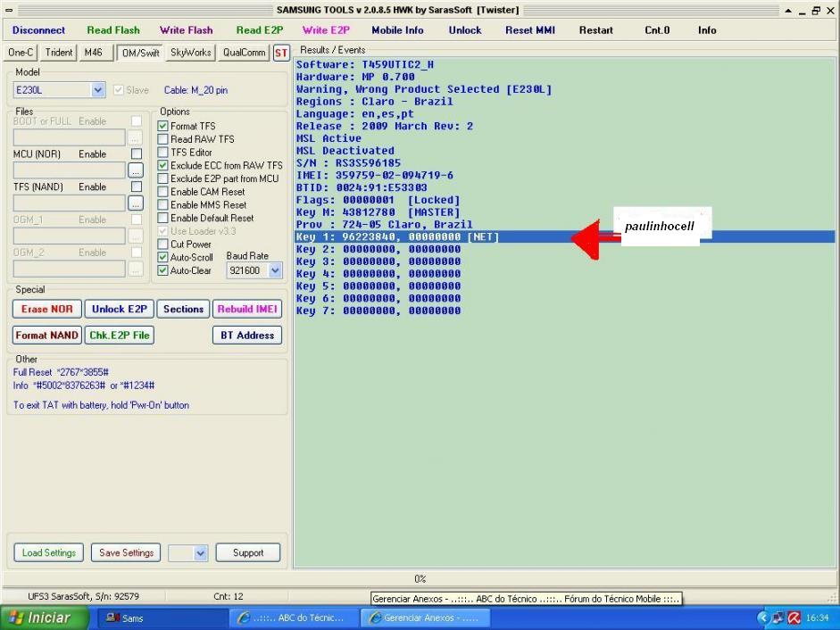Click Cnt.0 in the top bar

pyautogui.click(x=657, y=30)
